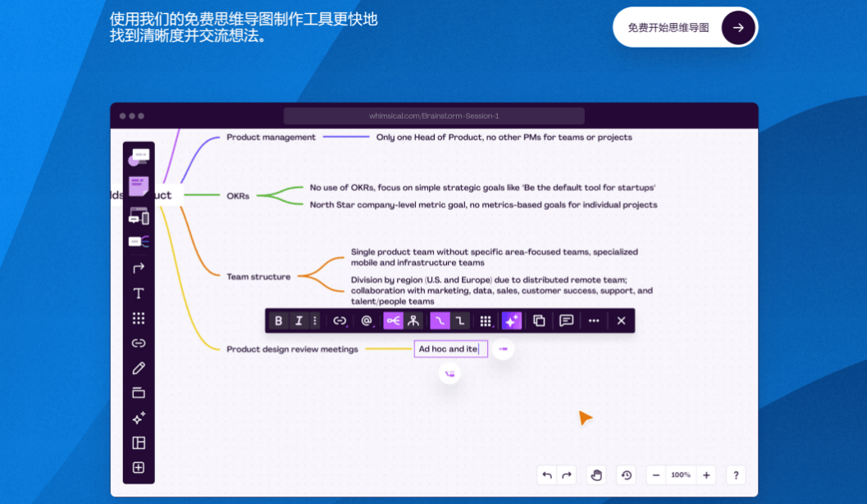Select the pencil draw tool
This screenshot has width=867, height=504.
click(139, 368)
